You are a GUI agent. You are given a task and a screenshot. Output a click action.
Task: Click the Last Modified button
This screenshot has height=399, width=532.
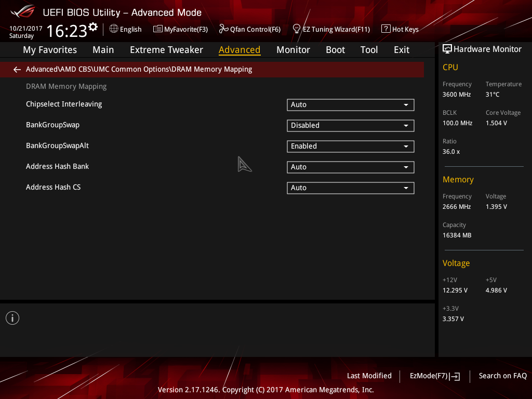[369, 376]
